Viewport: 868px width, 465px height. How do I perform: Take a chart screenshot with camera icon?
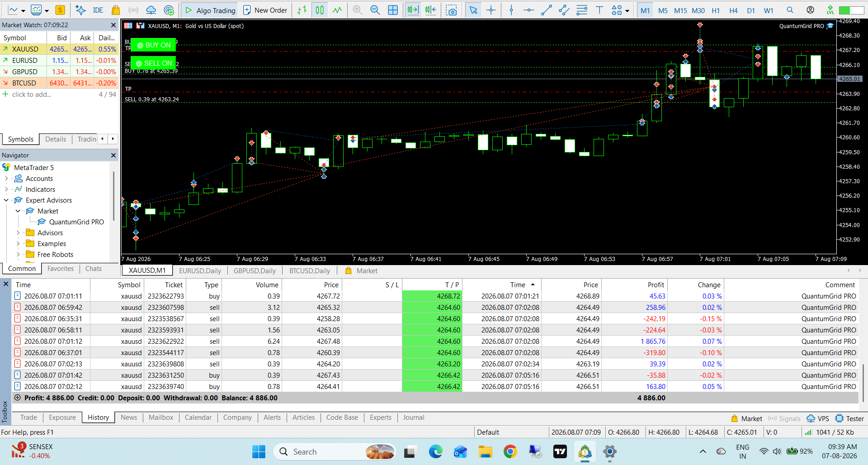click(x=451, y=10)
